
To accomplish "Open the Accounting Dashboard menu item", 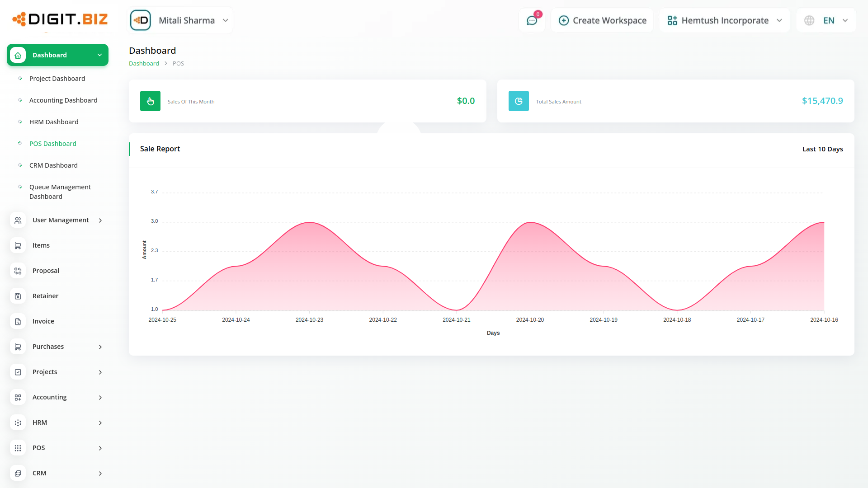I will pyautogui.click(x=63, y=100).
